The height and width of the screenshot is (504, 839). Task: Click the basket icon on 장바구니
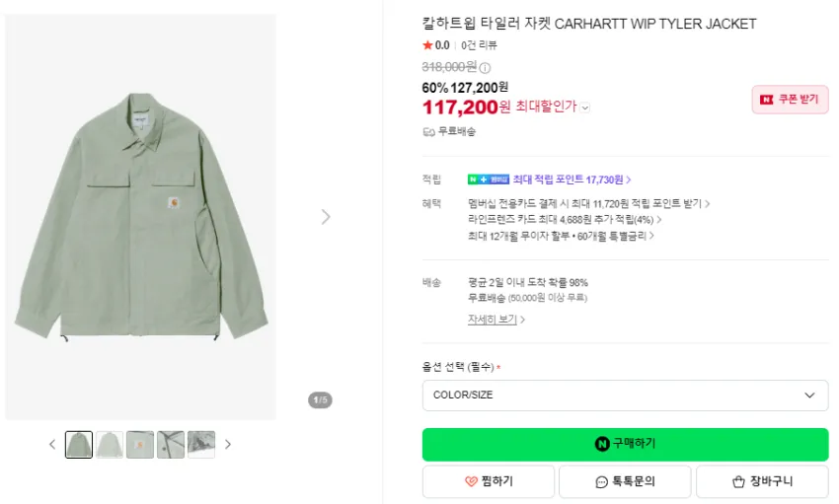click(738, 481)
